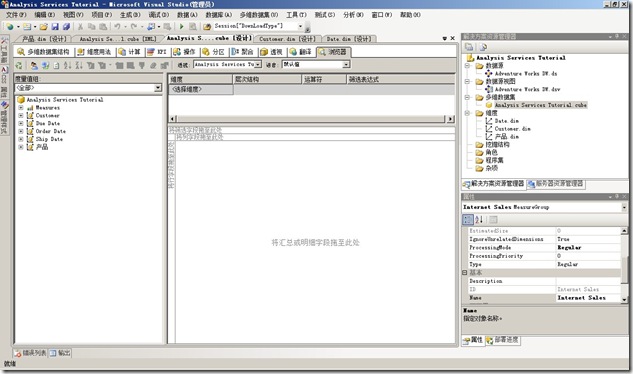
Task: Open the 多维数据集 (Cube) menu
Action: 259,15
